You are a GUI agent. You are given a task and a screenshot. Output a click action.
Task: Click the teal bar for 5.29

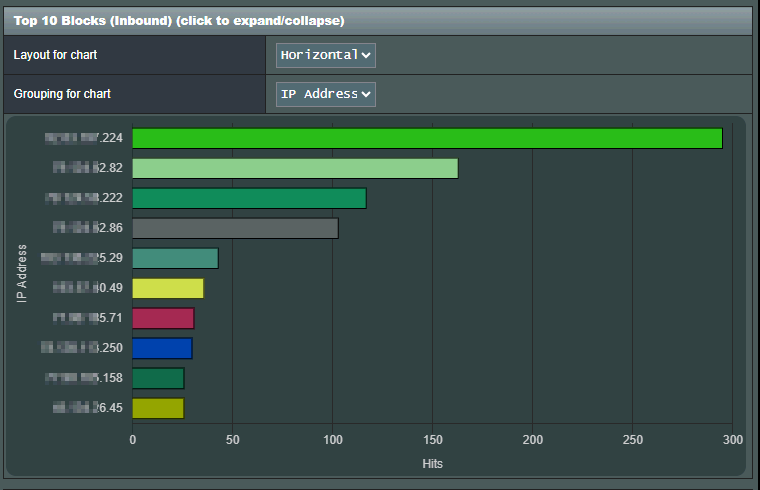tap(175, 259)
